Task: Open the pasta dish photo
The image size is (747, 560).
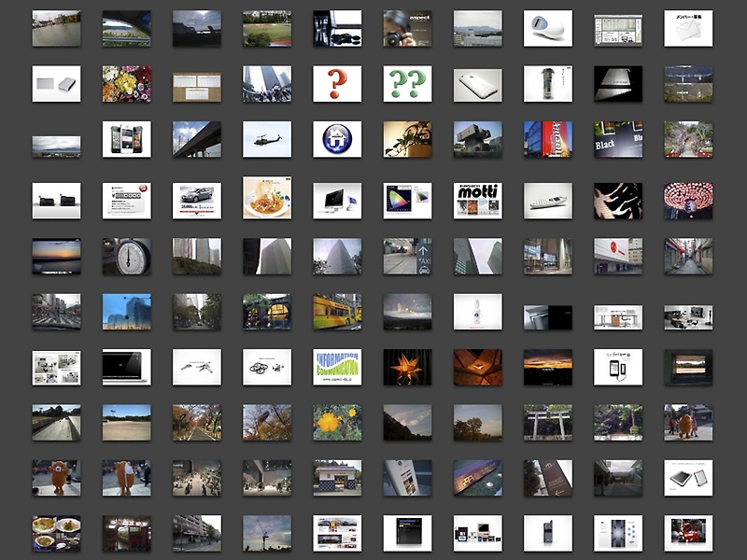Action: [267, 198]
